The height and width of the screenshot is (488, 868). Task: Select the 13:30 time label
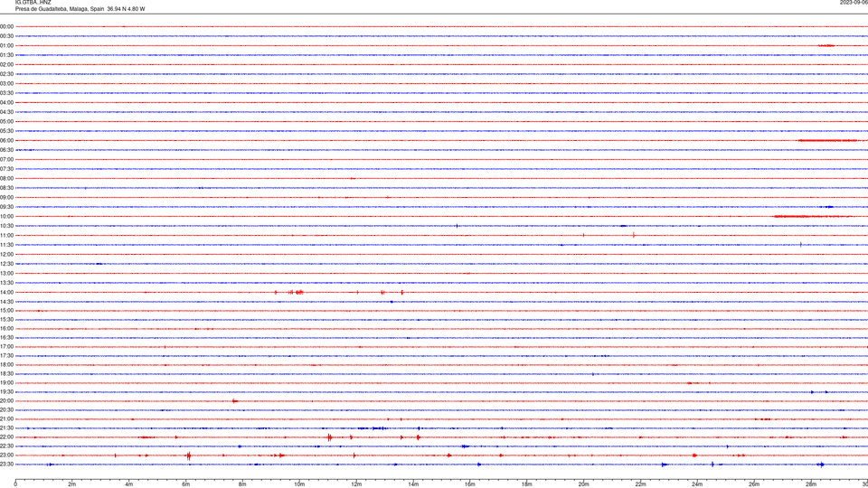coord(6,283)
